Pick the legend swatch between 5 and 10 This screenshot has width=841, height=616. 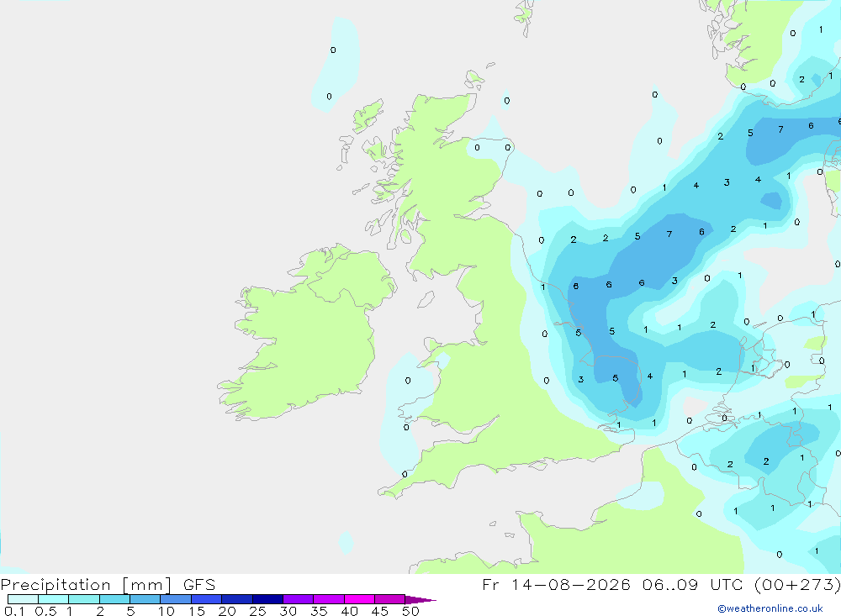[x=145, y=599]
